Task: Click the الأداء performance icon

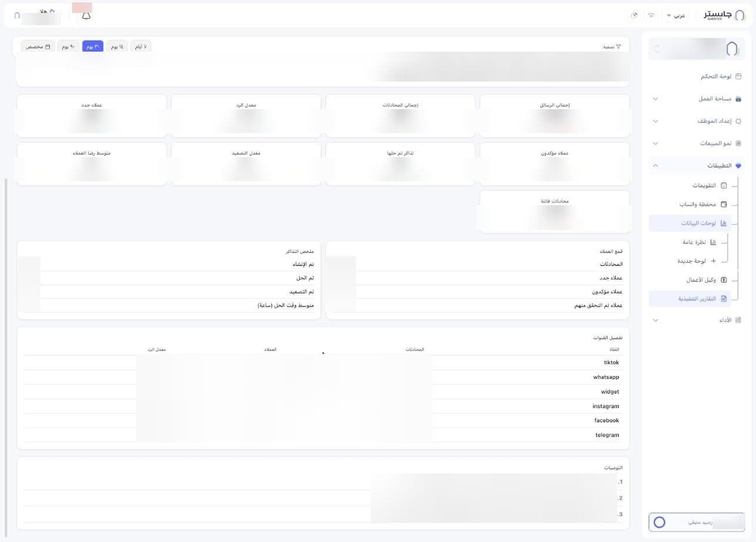Action: pos(738,320)
